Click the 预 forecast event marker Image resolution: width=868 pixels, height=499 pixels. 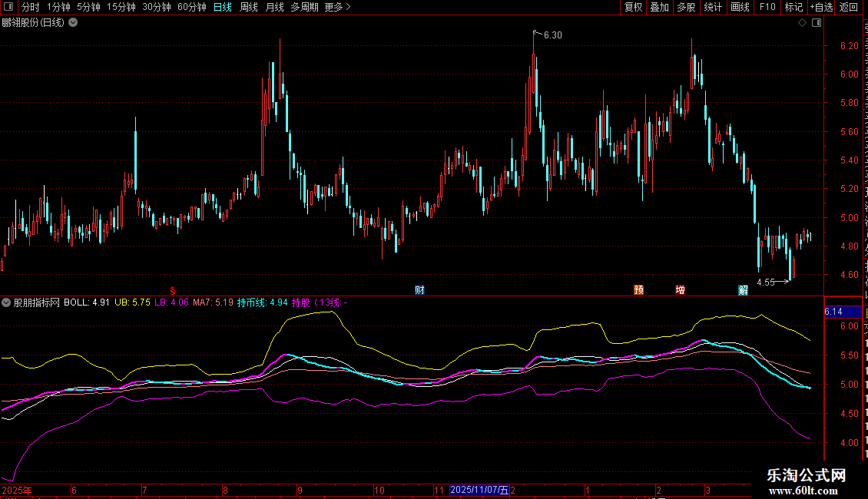(x=639, y=290)
